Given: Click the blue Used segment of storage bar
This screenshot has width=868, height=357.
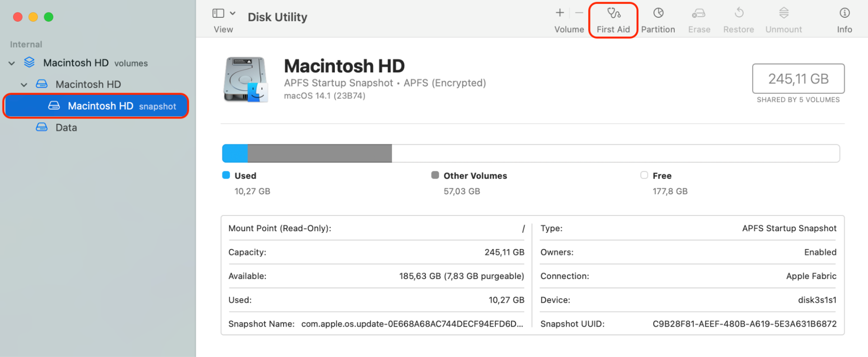Looking at the screenshot, I should (x=235, y=154).
